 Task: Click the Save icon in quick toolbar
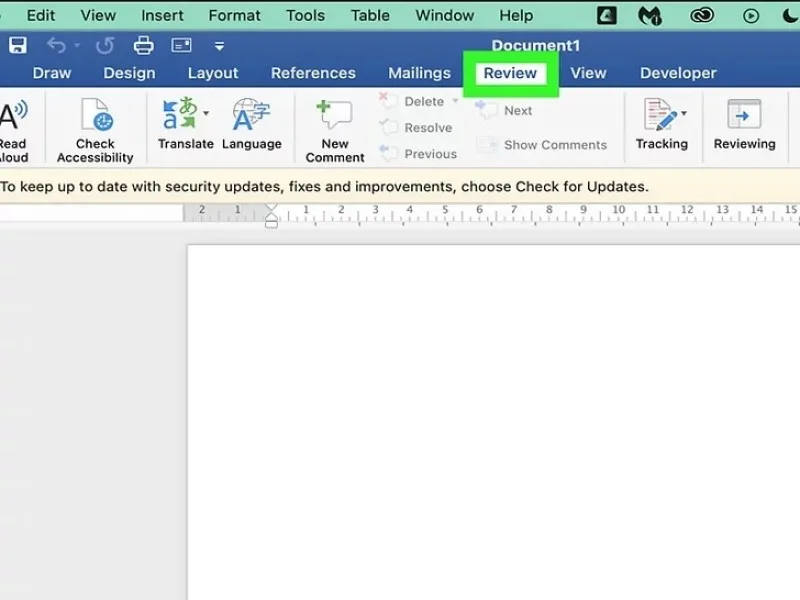coord(18,45)
